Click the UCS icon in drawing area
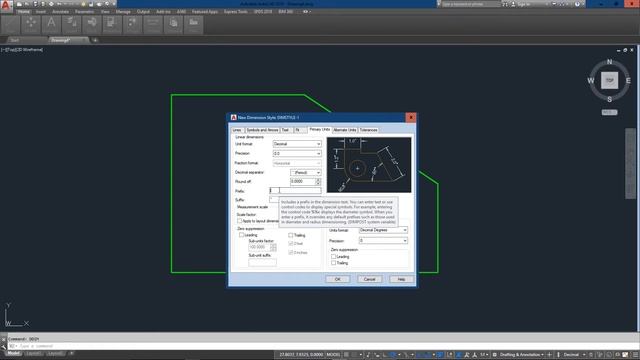640x360 pixels. [x=16, y=315]
